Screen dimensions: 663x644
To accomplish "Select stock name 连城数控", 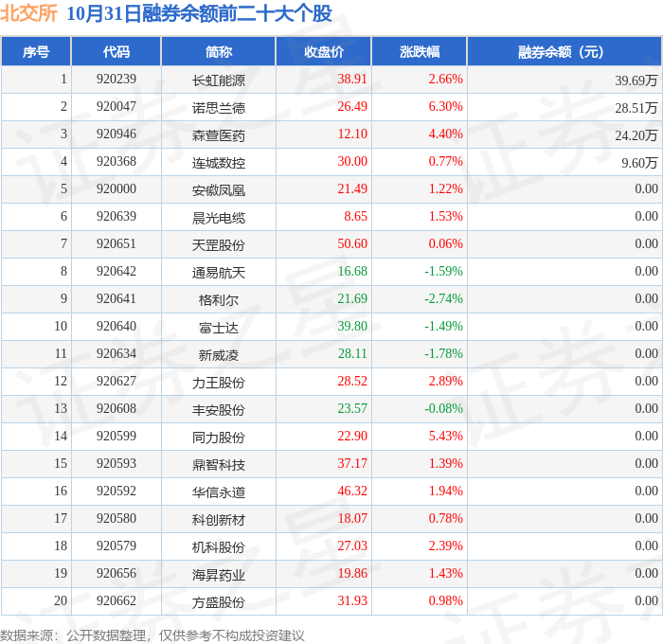I will (x=219, y=162).
